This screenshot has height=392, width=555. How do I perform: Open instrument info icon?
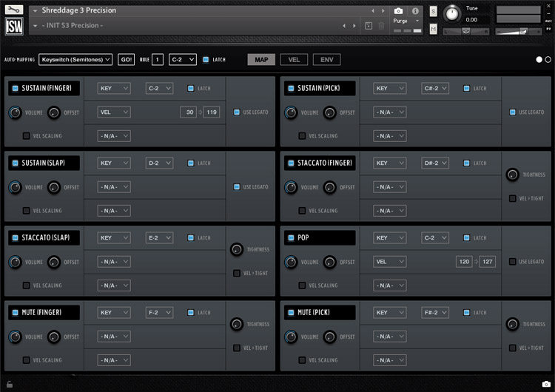tap(415, 11)
